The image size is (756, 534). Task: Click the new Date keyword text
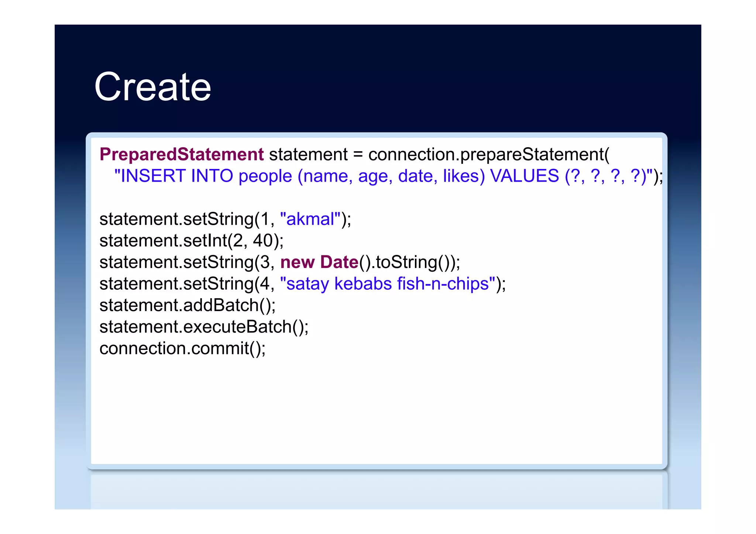(319, 262)
